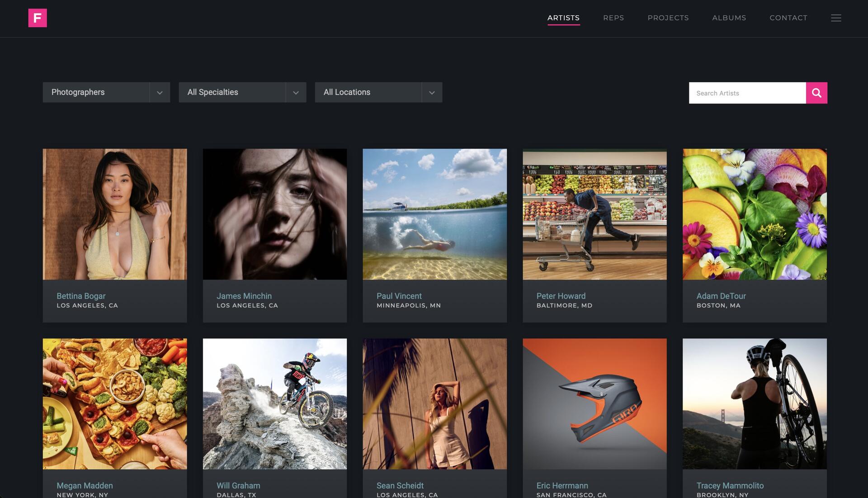Click the magnifying glass search icon

(816, 93)
